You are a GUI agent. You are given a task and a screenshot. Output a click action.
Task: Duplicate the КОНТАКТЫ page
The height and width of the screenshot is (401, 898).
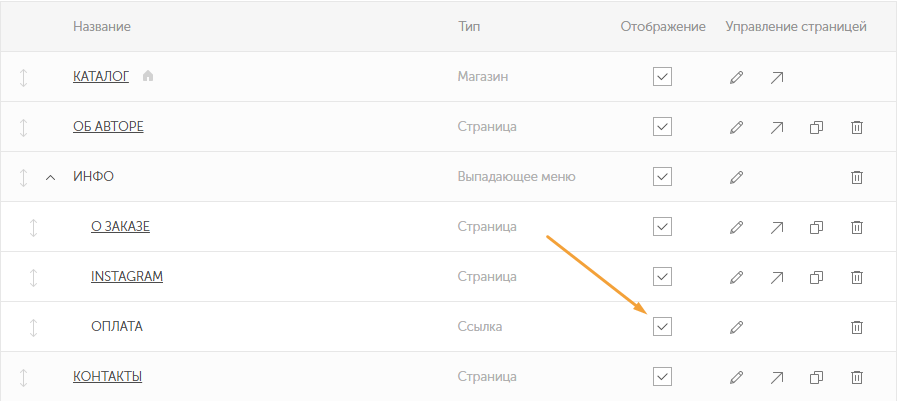point(816,378)
